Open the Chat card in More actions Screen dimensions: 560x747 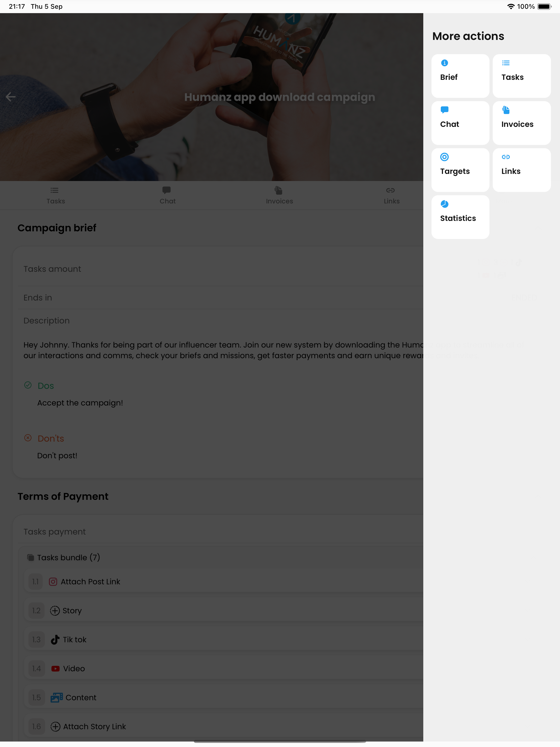pos(460,123)
